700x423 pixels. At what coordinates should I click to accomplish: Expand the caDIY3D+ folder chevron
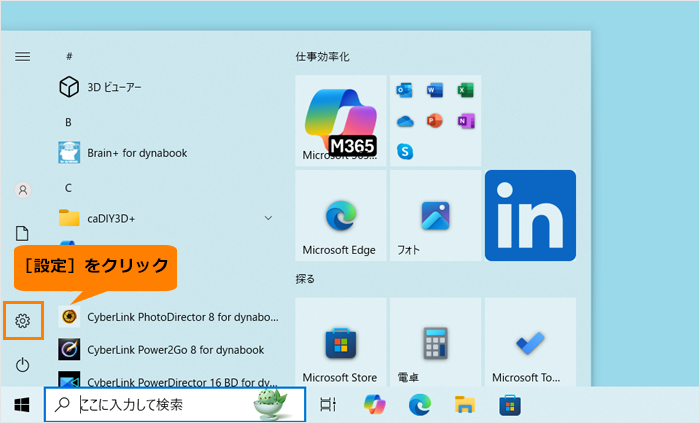pos(268,218)
